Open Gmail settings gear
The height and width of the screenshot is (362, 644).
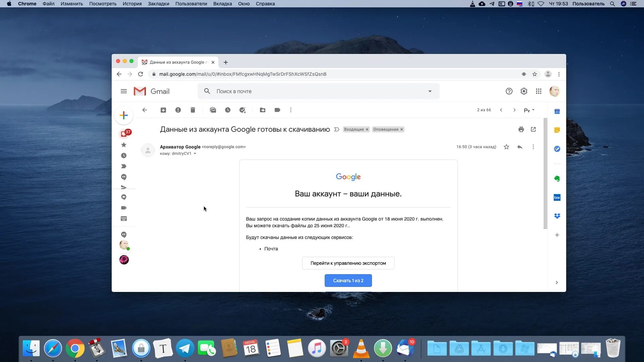pos(524,91)
